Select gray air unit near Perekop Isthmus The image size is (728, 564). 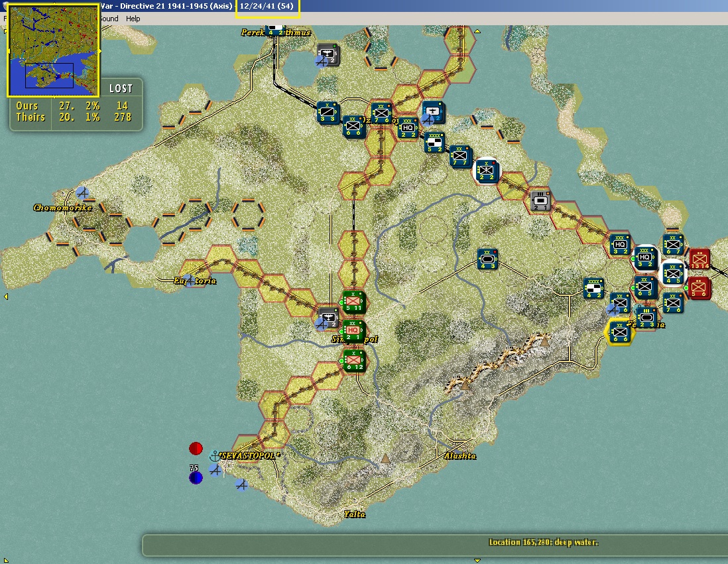click(x=328, y=55)
